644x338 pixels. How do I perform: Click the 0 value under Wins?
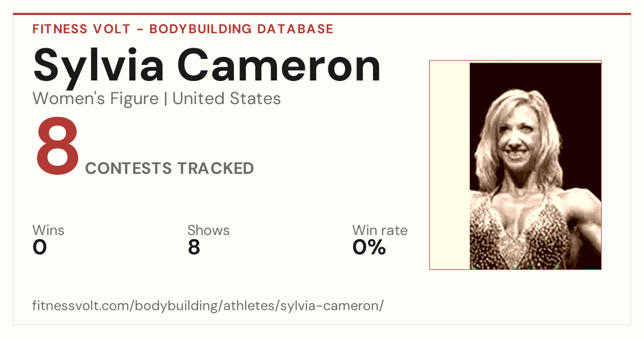(40, 247)
